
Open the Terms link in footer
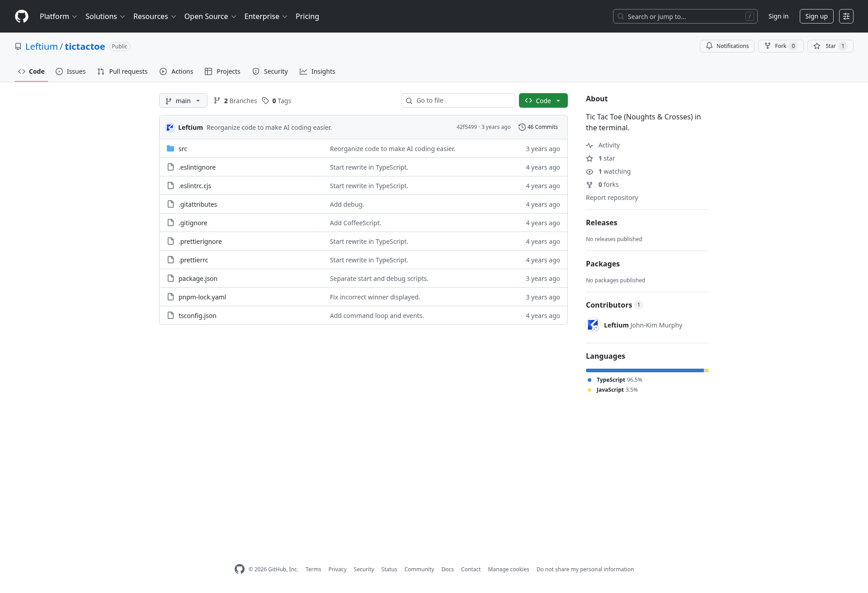click(313, 569)
